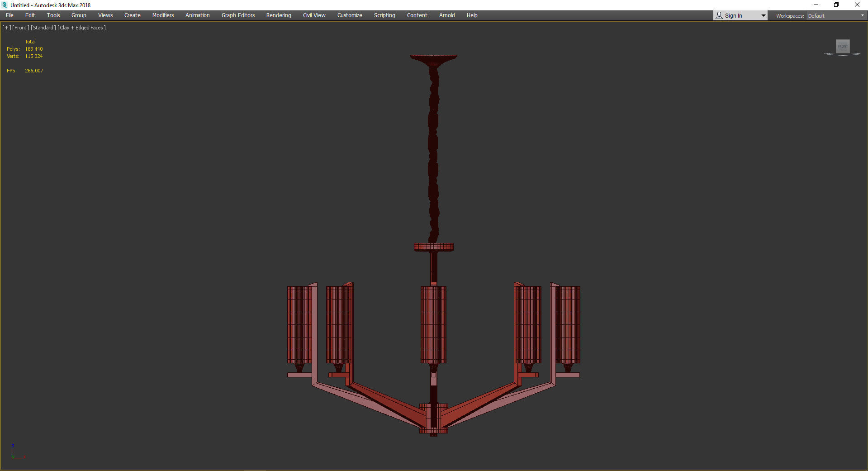Select the far-right lamp shade

pos(568,324)
